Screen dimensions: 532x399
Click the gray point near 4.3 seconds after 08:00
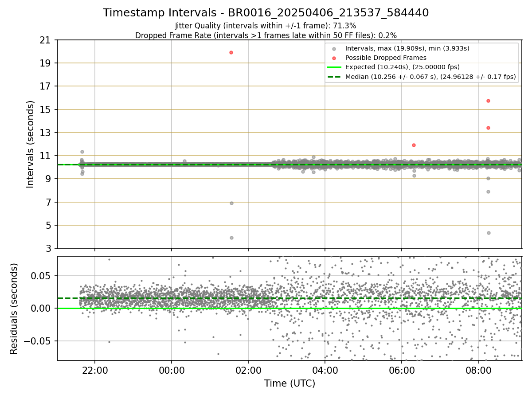(x=489, y=233)
